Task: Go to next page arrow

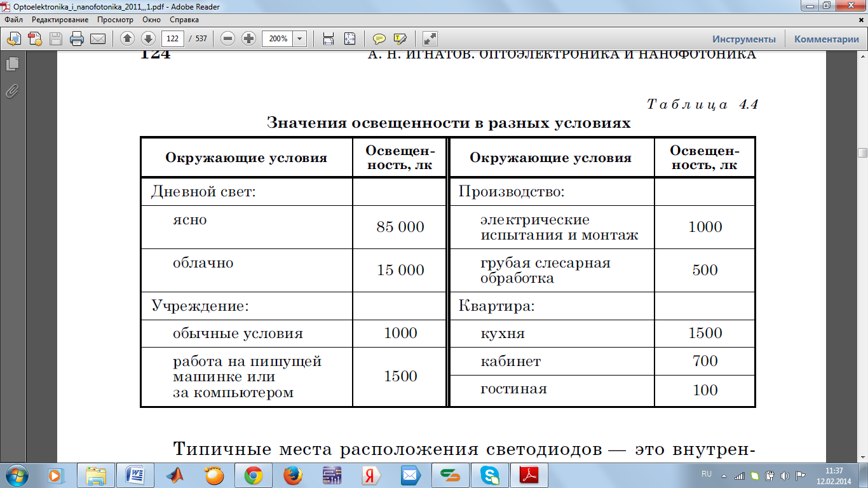Action: pyautogui.click(x=148, y=39)
